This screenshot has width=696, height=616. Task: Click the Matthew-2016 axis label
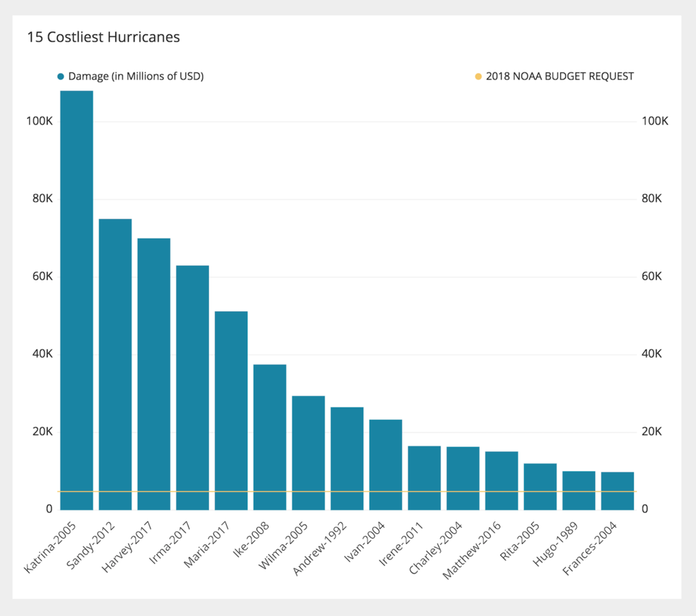472,551
